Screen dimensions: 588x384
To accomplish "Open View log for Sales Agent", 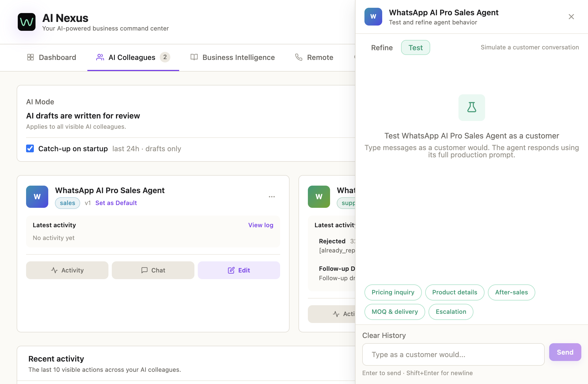I will point(261,225).
